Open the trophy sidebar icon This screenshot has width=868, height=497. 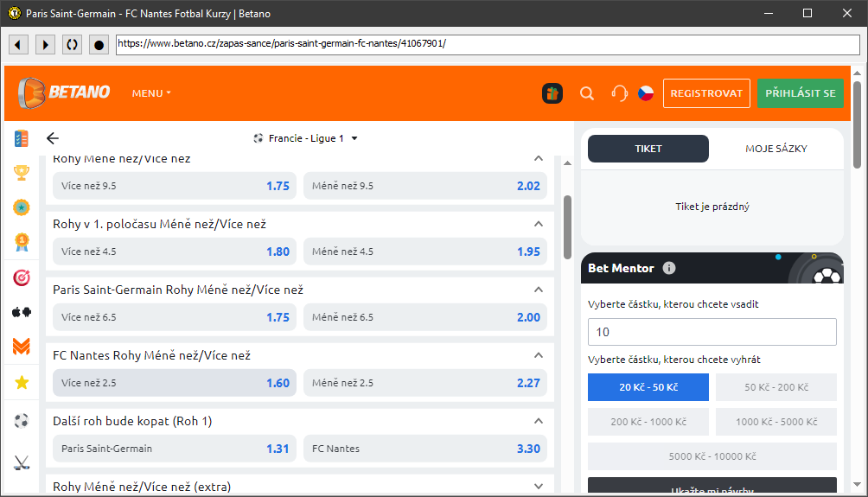coord(22,173)
